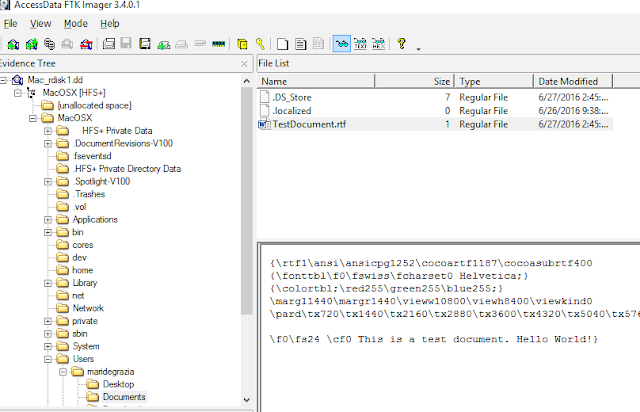Click the Create Custom Content Image icon

pos(181,44)
